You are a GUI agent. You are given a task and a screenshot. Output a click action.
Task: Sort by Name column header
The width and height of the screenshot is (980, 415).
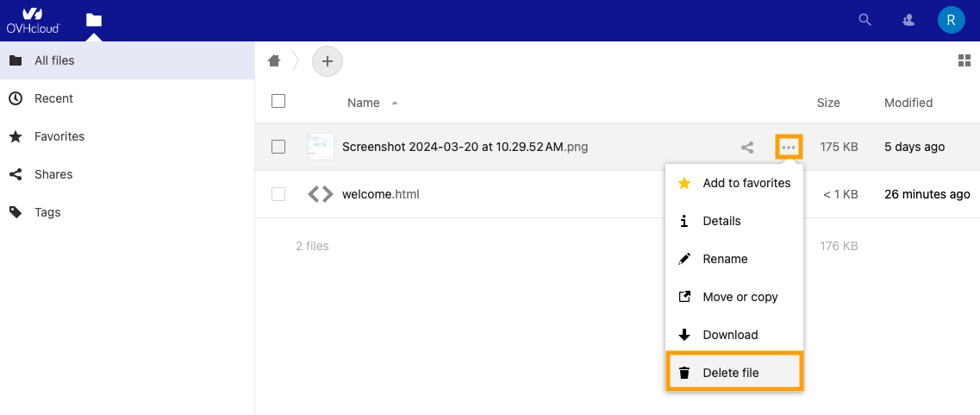[x=364, y=103]
